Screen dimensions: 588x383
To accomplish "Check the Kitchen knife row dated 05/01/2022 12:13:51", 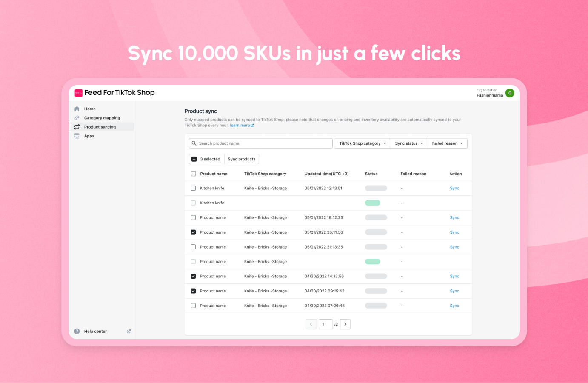I will click(193, 188).
